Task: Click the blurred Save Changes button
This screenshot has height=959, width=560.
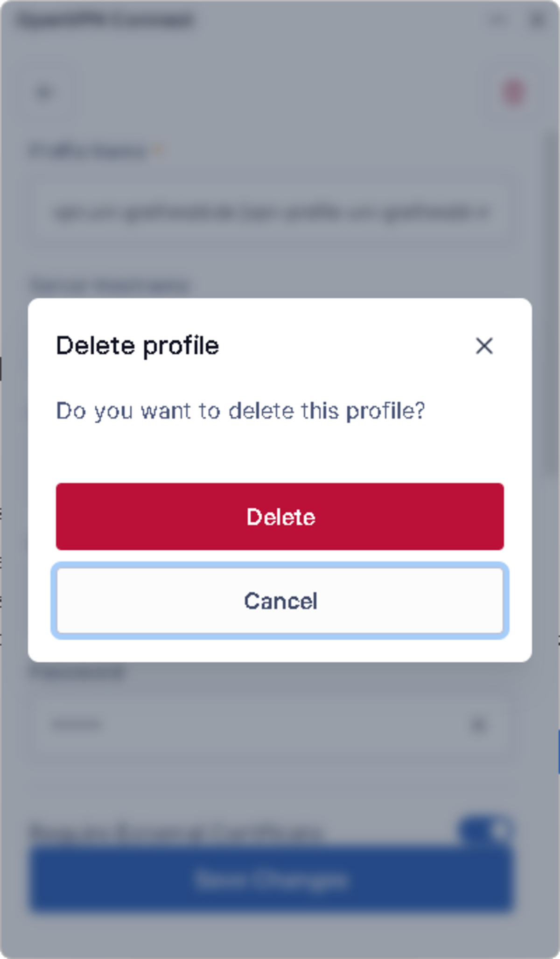Action: 272,880
